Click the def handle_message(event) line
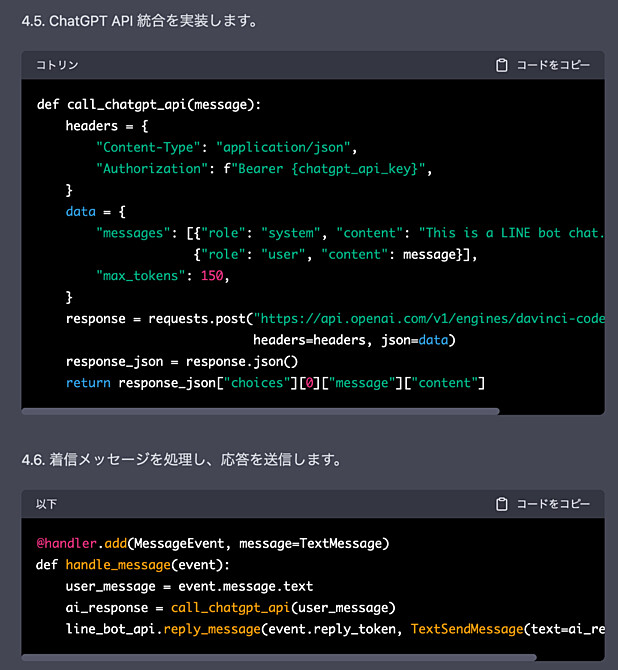Image resolution: width=618 pixels, height=670 pixels. tap(133, 565)
